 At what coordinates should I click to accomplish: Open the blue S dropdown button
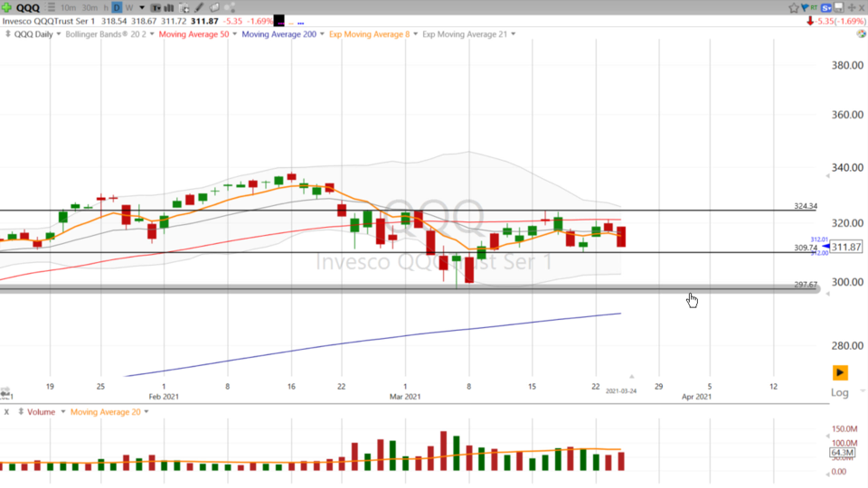pyautogui.click(x=826, y=8)
